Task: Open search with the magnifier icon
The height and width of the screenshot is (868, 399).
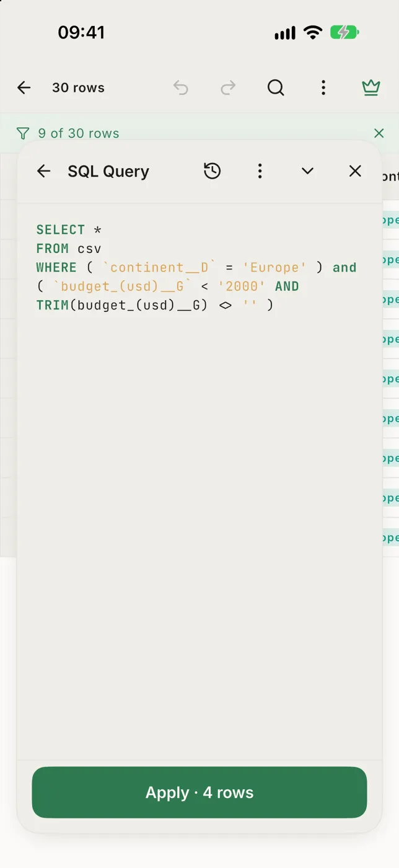Action: coord(276,88)
